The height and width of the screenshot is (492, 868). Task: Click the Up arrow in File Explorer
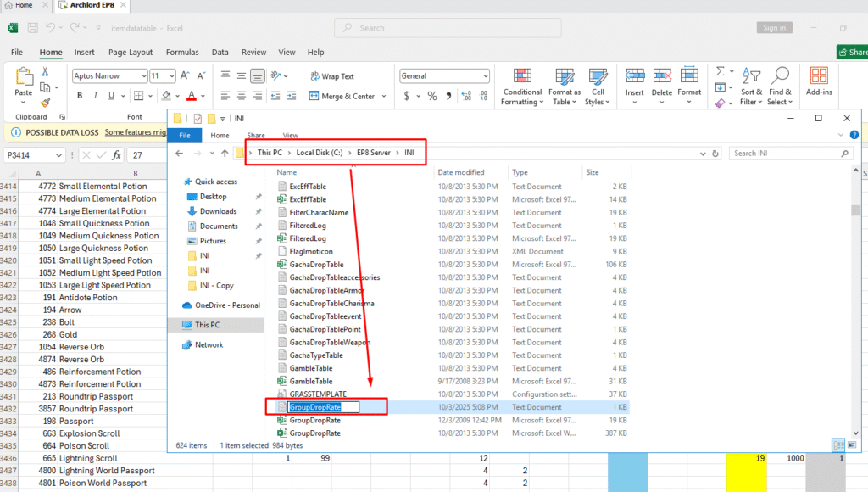[224, 154]
